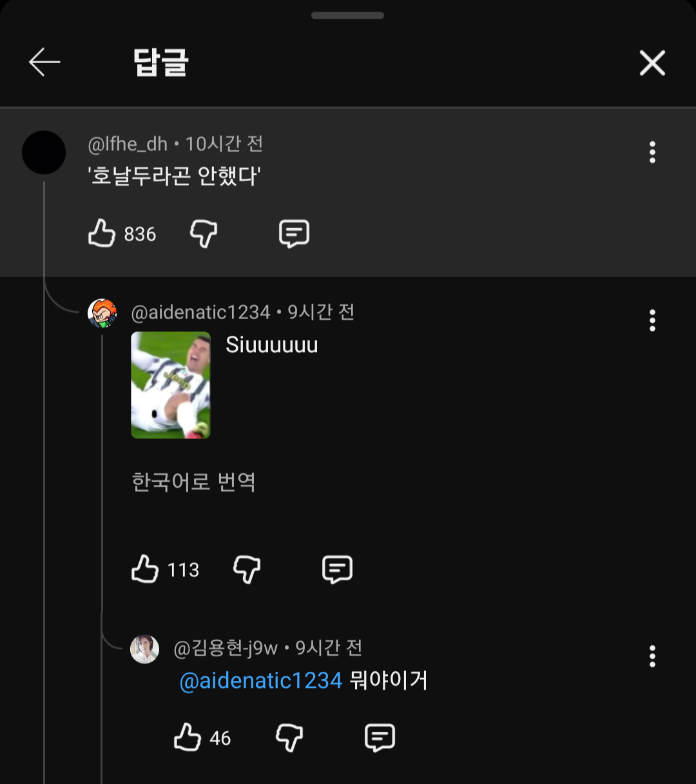Tap the 한국어로 번역 translate link
Image resolution: width=696 pixels, height=784 pixels.
click(193, 482)
